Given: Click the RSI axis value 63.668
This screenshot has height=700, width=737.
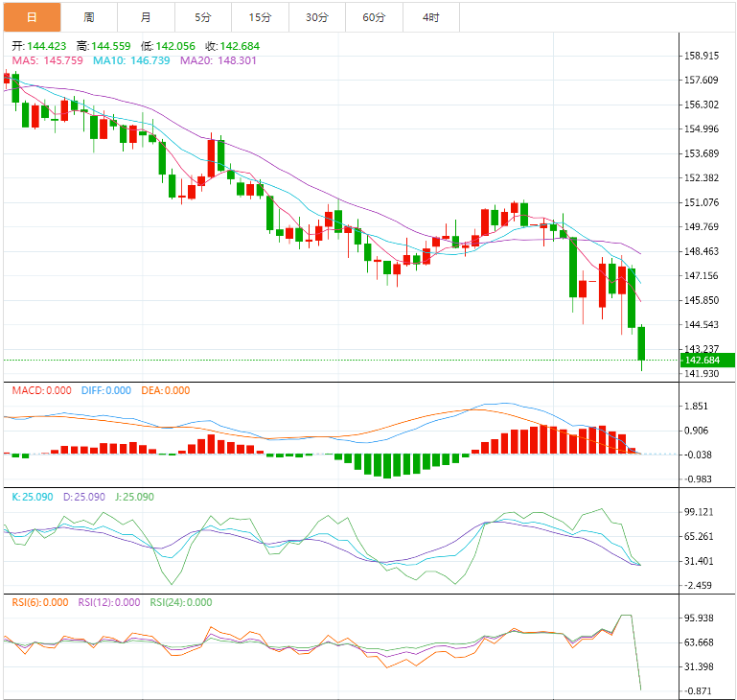Looking at the screenshot, I should 699,642.
